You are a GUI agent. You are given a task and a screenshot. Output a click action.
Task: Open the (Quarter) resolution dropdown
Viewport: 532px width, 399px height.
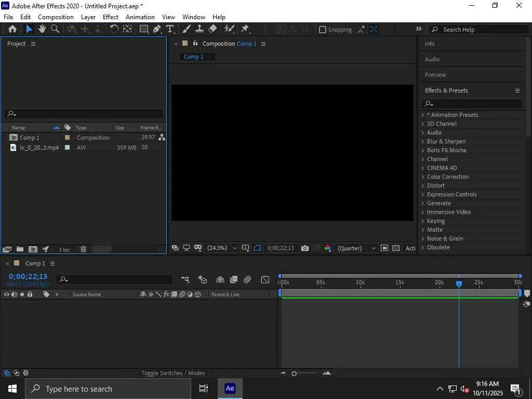click(356, 248)
